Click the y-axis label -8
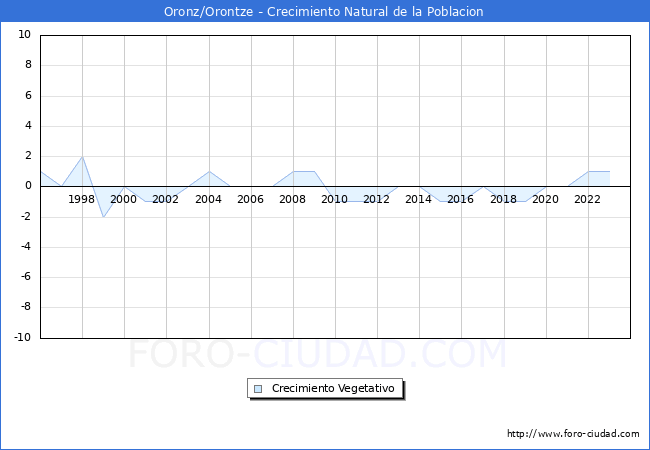The height and width of the screenshot is (450, 650). [26, 307]
